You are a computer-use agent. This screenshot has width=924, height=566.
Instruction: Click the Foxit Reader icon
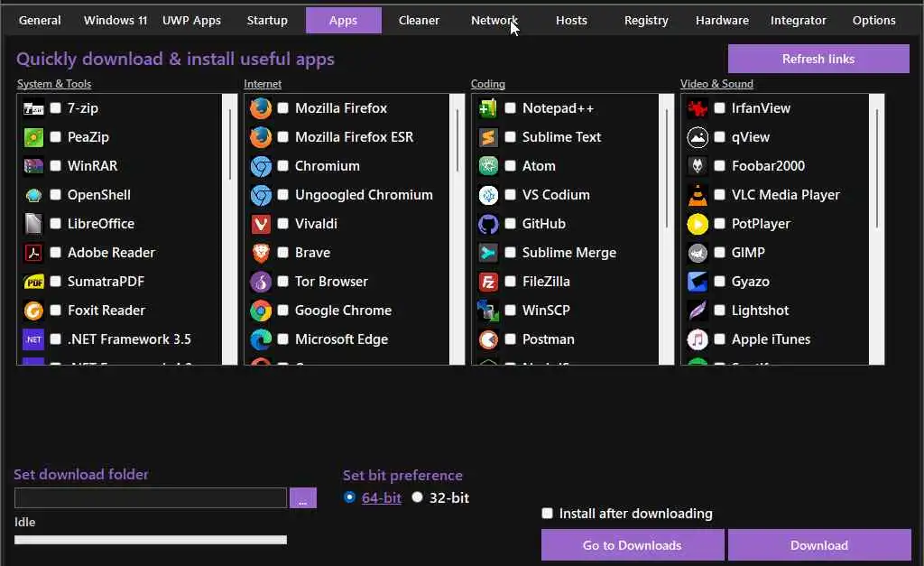[33, 311]
